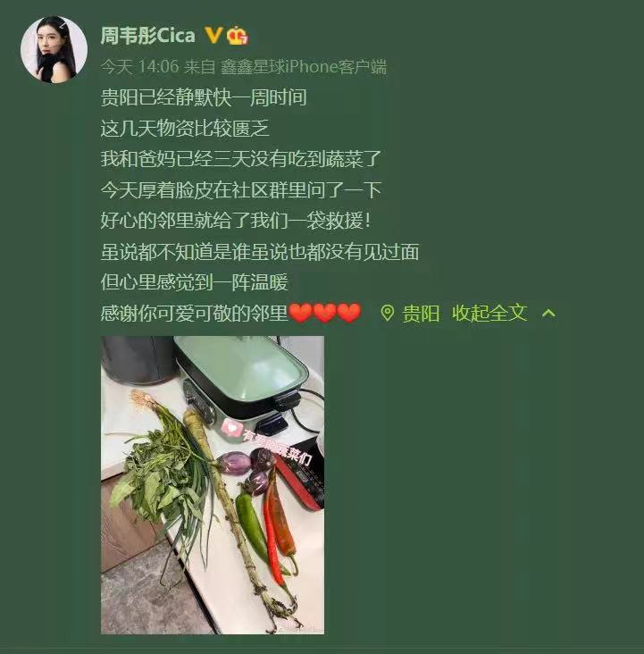
Task: Open the 周韦彤Cica profile avatar
Action: 54,50
